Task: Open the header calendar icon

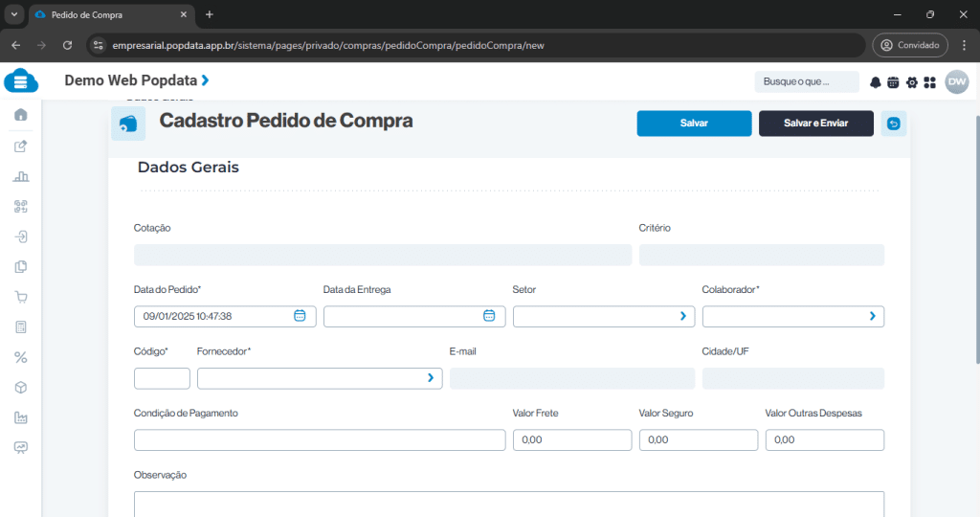Action: tap(893, 82)
